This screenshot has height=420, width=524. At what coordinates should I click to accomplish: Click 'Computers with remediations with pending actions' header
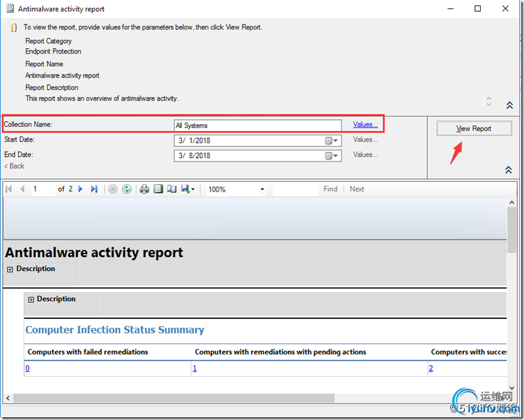tap(280, 352)
